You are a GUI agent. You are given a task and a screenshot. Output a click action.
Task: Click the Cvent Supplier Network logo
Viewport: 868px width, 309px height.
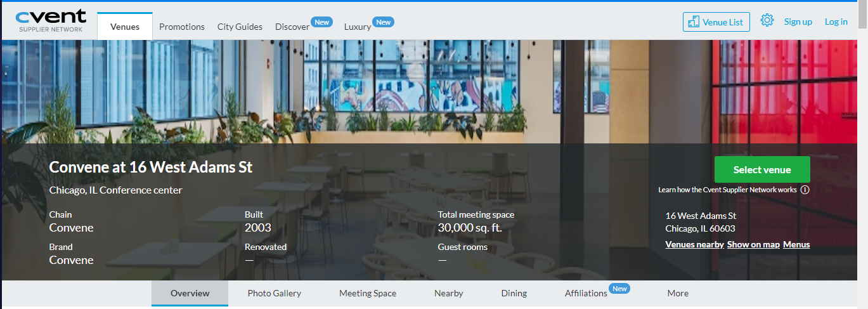[x=51, y=20]
